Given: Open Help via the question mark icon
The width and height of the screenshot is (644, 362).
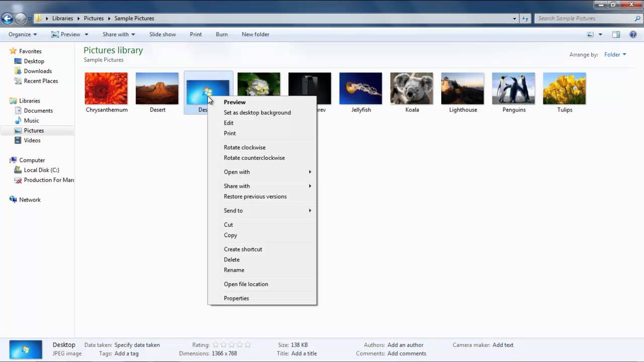Looking at the screenshot, I should point(632,34).
